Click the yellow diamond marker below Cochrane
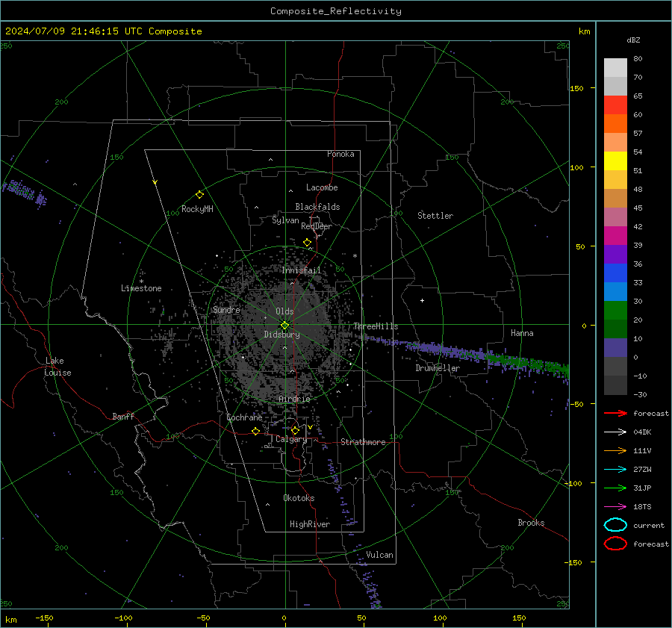Image resolution: width=672 pixels, height=628 pixels. (255, 431)
